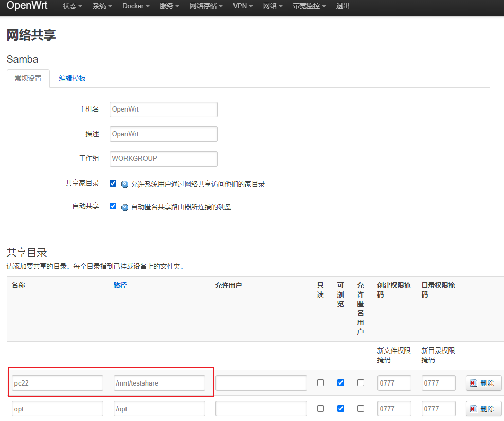Viewport: 504px width, 421px height.
Task: Click the 名称 column header text
Action: pos(19,285)
